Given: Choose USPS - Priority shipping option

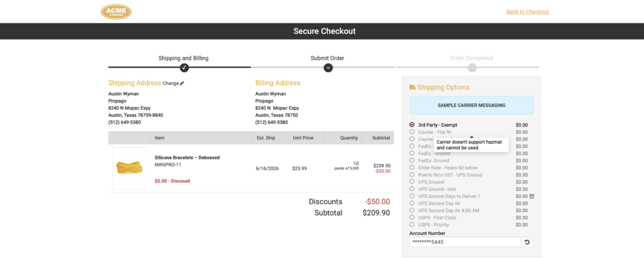Looking at the screenshot, I should (x=412, y=225).
